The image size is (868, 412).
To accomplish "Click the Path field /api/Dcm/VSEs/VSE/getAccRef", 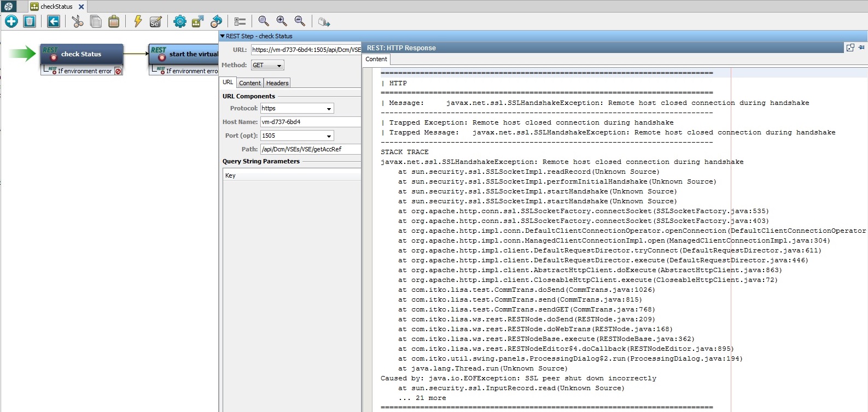I will (311, 149).
